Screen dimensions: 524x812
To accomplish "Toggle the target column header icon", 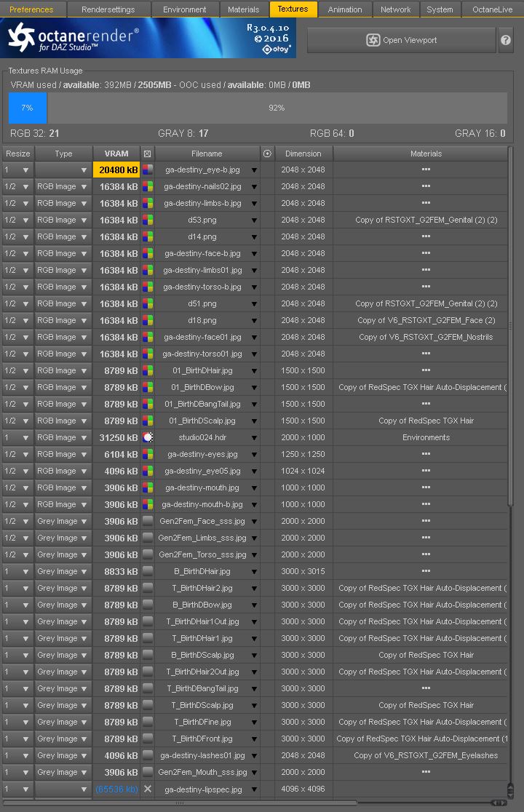I will 267,154.
